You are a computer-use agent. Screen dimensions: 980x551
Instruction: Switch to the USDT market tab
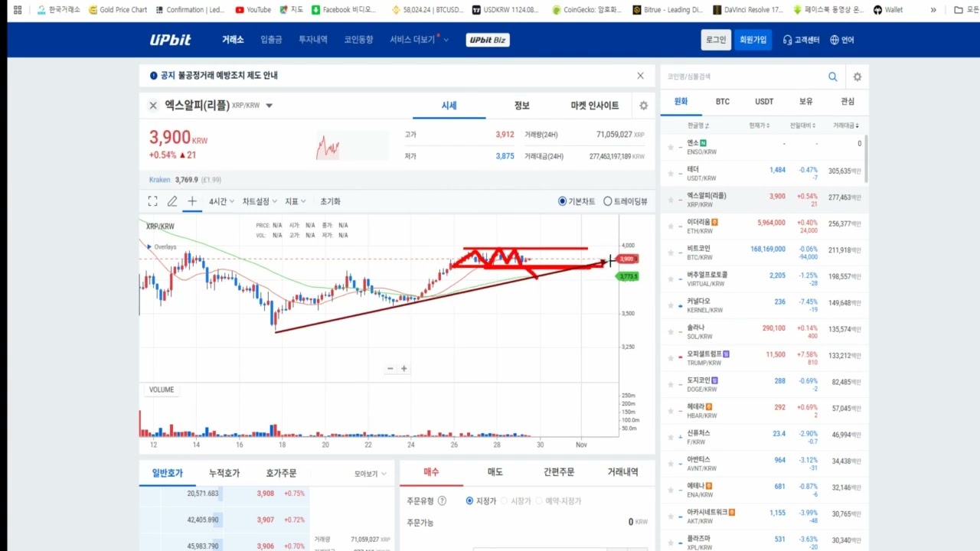(764, 101)
